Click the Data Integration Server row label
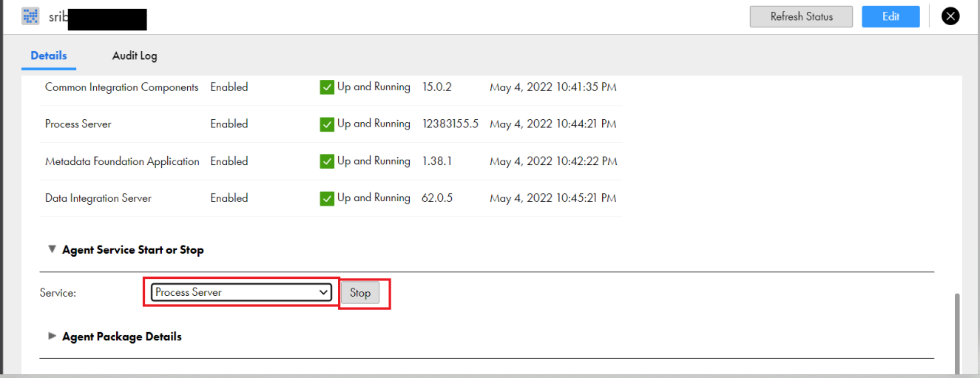 [98, 198]
